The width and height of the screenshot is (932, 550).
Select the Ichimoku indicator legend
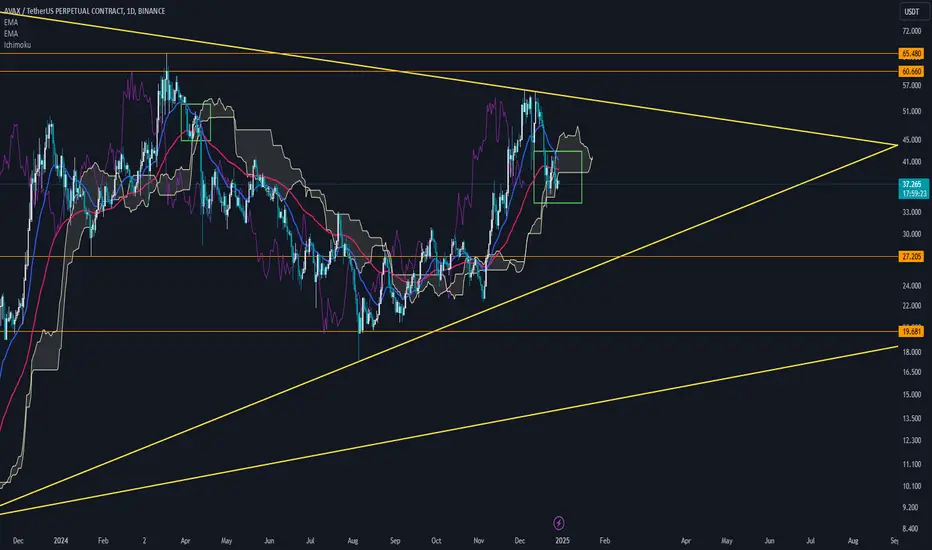tap(17, 45)
